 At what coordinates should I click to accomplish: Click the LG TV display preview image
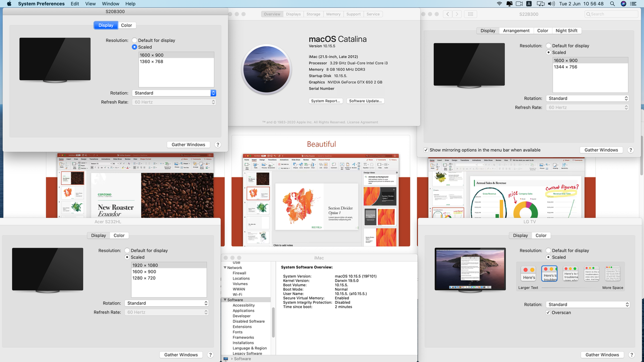[x=470, y=270]
